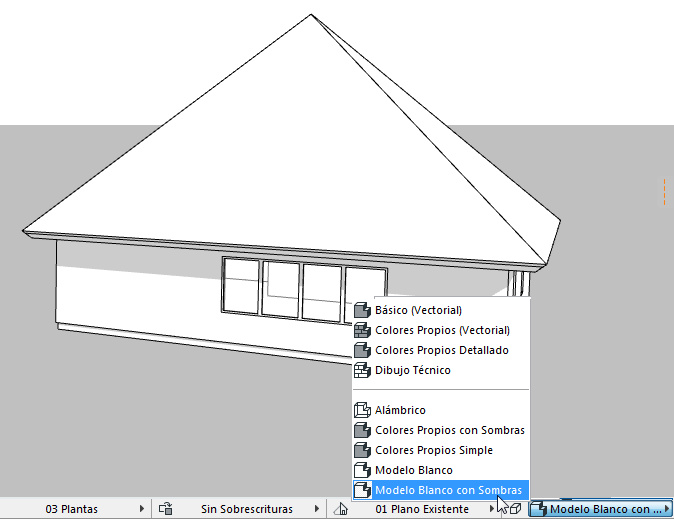Select Modelo Blanco style
The image size is (674, 519).
click(441, 470)
